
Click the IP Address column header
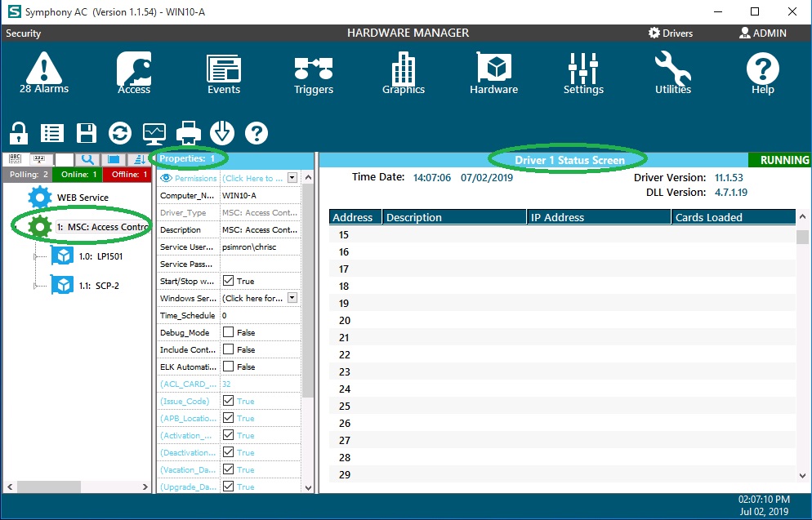tap(599, 217)
